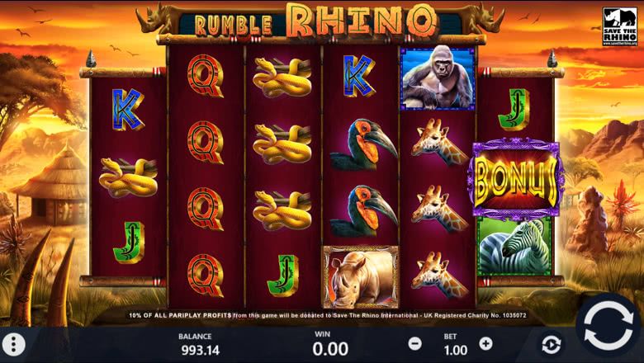Click the blue K on reel one
The height and width of the screenshot is (363, 644).
click(x=128, y=110)
